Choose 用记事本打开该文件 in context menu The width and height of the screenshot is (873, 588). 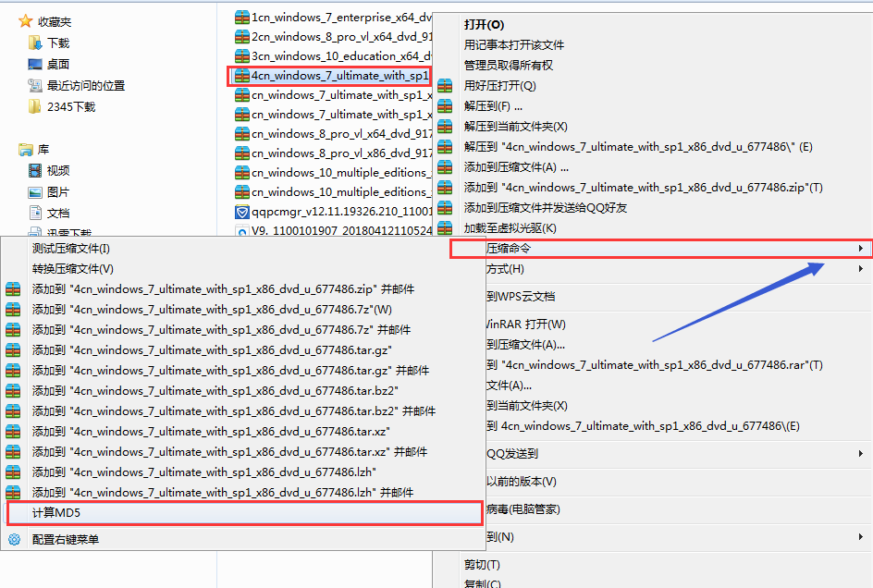pyautogui.click(x=514, y=45)
